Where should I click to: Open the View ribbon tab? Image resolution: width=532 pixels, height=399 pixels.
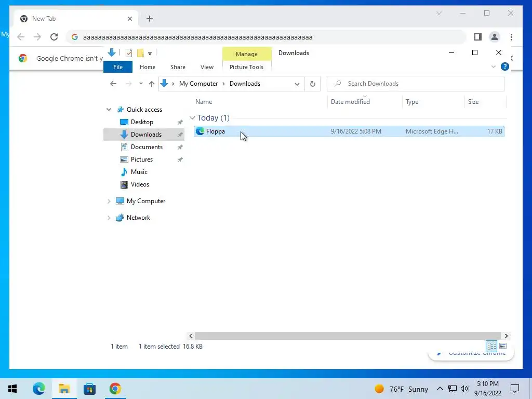coord(207,67)
